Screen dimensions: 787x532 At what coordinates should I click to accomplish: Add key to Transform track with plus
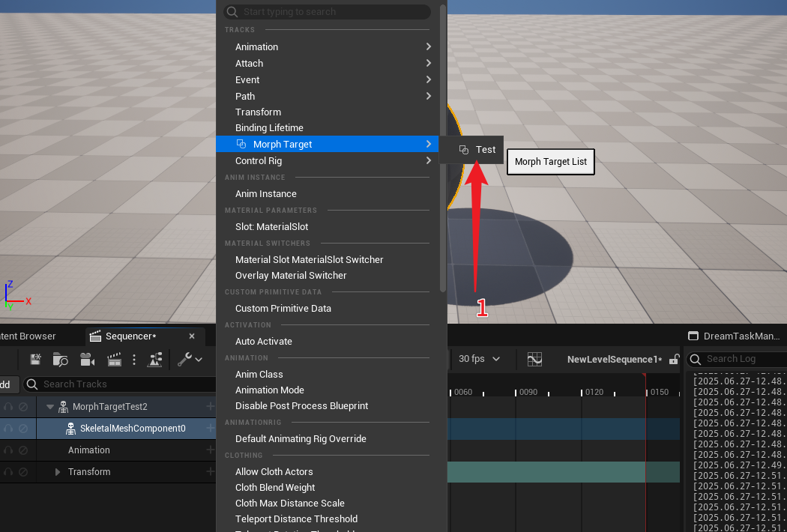pos(211,471)
